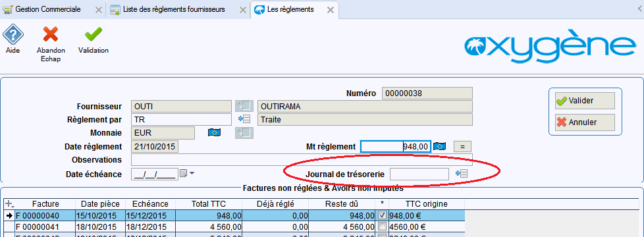Click the EUR currency field
Screen dimensions: 644x237
163,133
